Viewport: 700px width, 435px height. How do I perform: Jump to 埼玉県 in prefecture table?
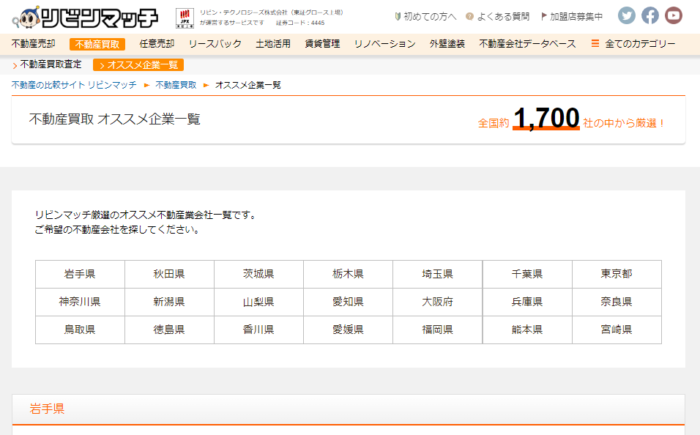tap(438, 274)
